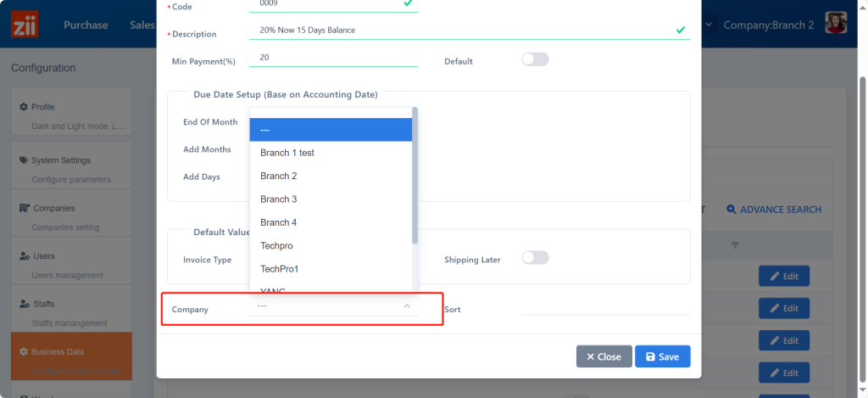Open the Purchase menu
Screen dimensions: 868x398
[86, 25]
